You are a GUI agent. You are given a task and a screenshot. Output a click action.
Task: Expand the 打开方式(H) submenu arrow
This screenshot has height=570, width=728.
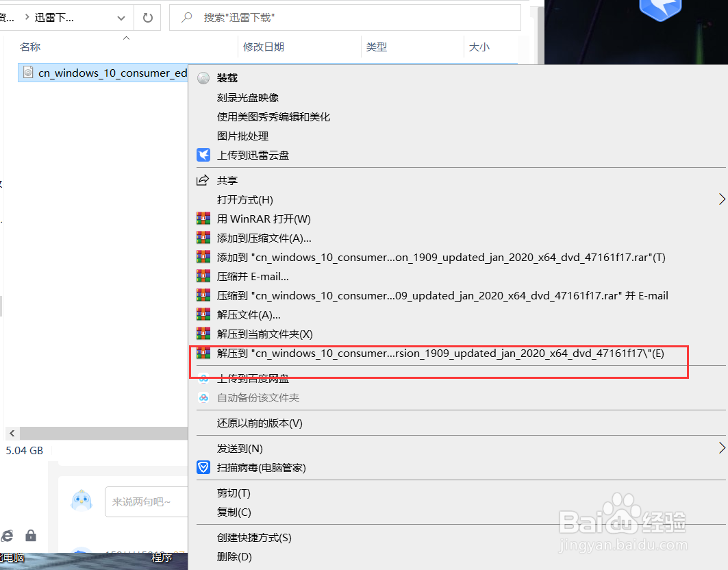pos(722,199)
